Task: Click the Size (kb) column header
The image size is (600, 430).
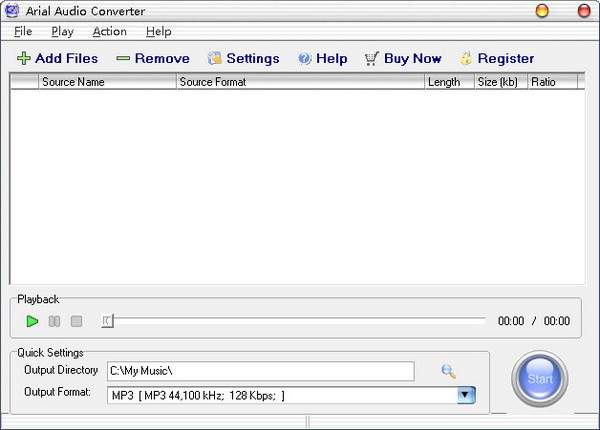Action: pyautogui.click(x=501, y=81)
